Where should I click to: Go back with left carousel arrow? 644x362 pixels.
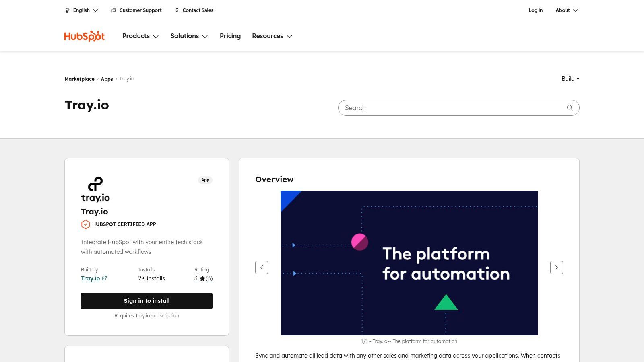tap(262, 267)
